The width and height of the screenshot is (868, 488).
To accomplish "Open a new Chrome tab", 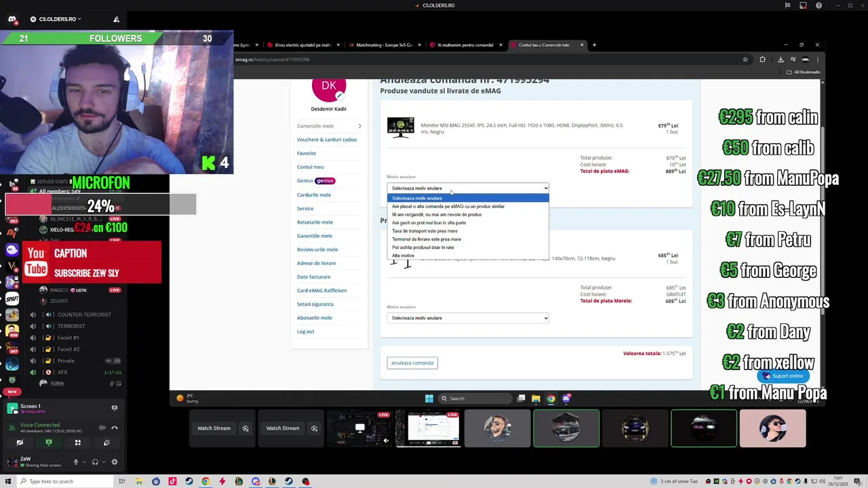I will [x=594, y=45].
